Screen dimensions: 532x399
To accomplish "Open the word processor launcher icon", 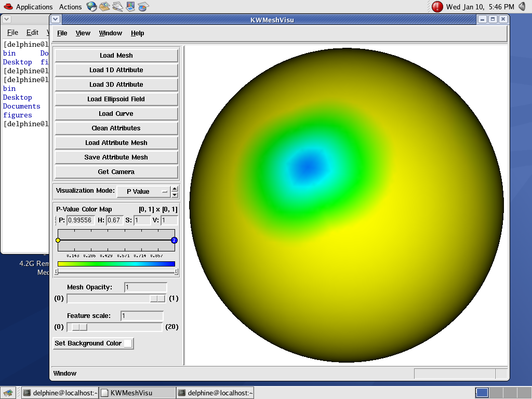I will pos(117,6).
